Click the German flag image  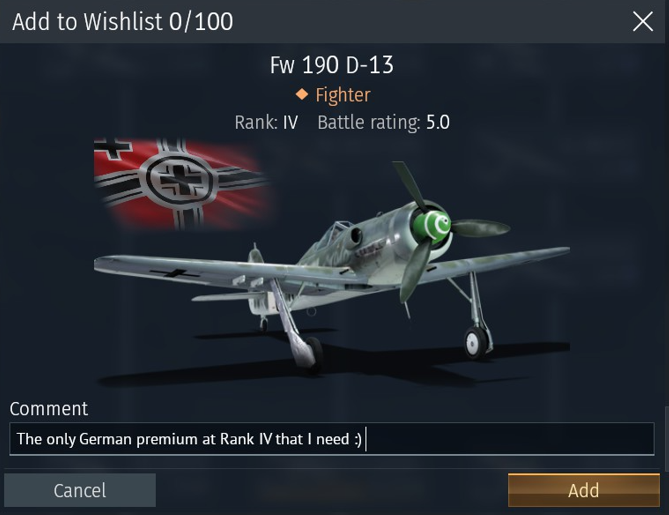(181, 183)
